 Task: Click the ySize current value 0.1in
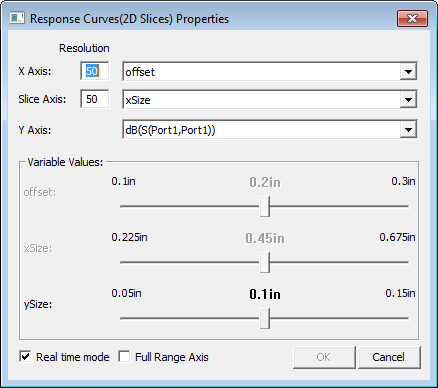265,294
